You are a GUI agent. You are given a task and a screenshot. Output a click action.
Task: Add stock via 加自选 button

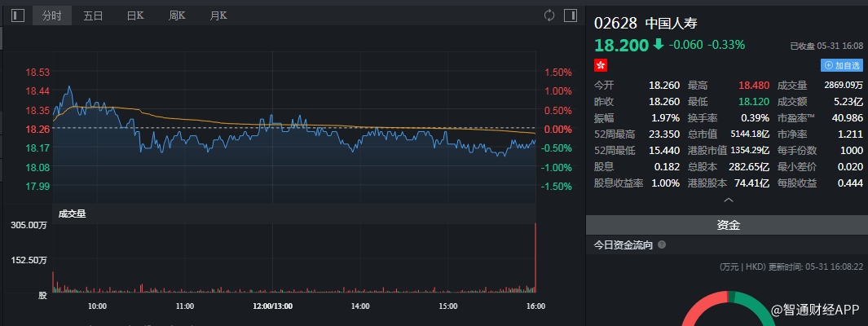pos(841,64)
